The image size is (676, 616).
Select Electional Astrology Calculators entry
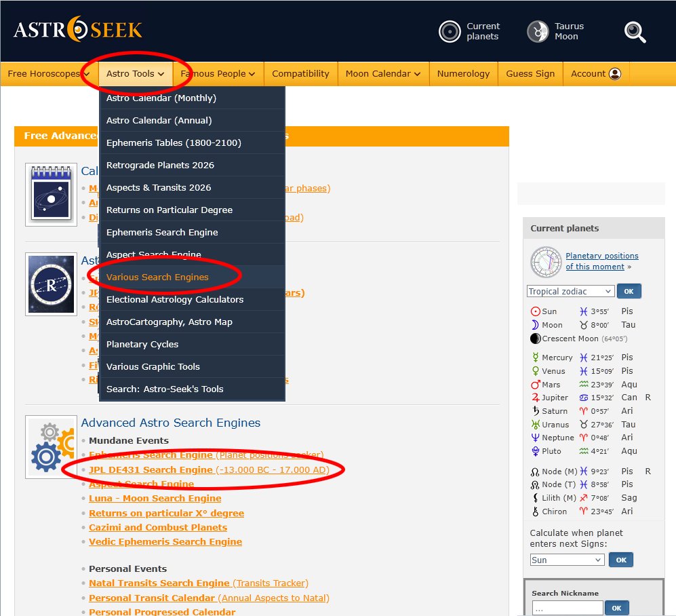[x=192, y=299]
